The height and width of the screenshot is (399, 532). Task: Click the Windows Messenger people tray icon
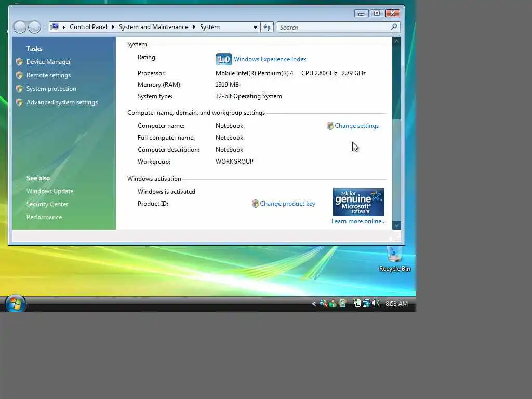[333, 303]
